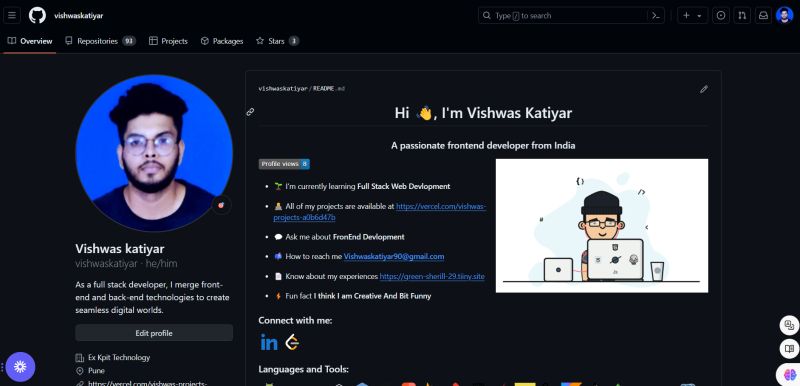800x386 pixels.
Task: Click the Pune location text
Action: [x=96, y=371]
